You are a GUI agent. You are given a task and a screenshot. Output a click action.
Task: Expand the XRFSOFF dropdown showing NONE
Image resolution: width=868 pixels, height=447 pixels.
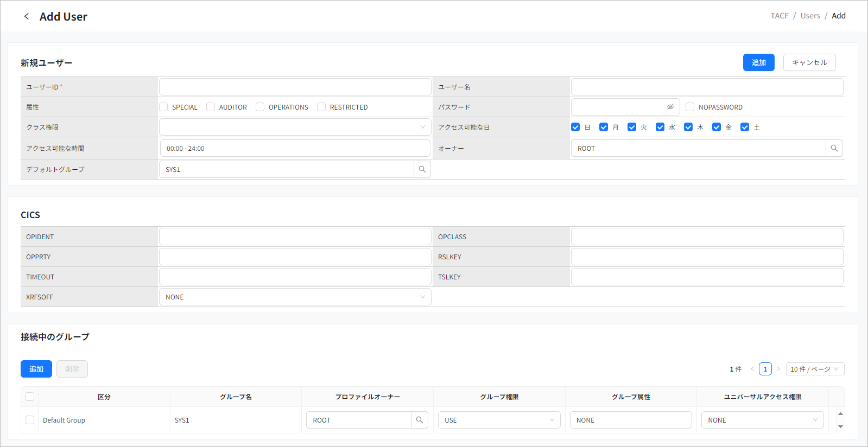point(295,297)
